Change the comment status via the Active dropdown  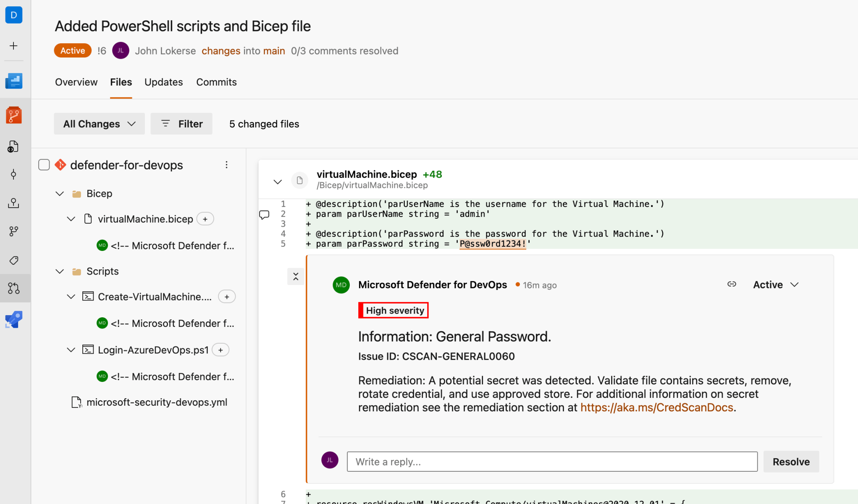(775, 284)
